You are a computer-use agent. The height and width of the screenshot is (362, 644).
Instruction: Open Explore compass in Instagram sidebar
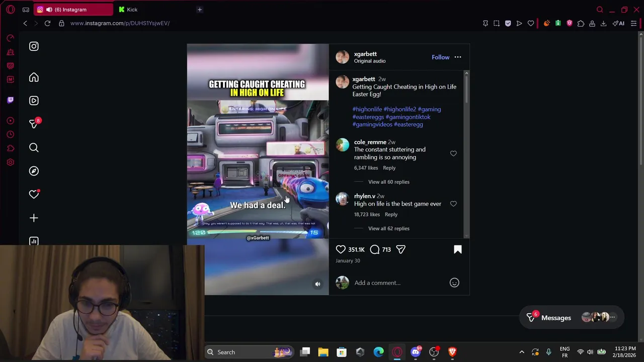tap(34, 171)
